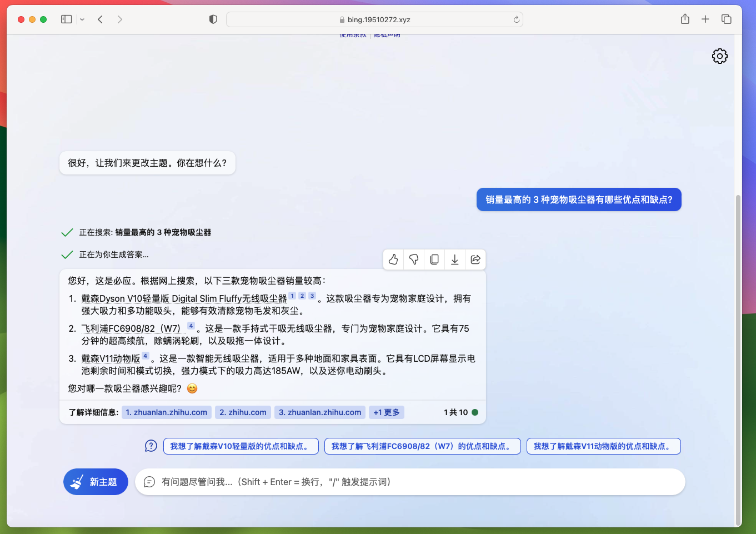
Task: Open source link 1. zhuanlan.zhihu.com
Action: click(x=167, y=412)
